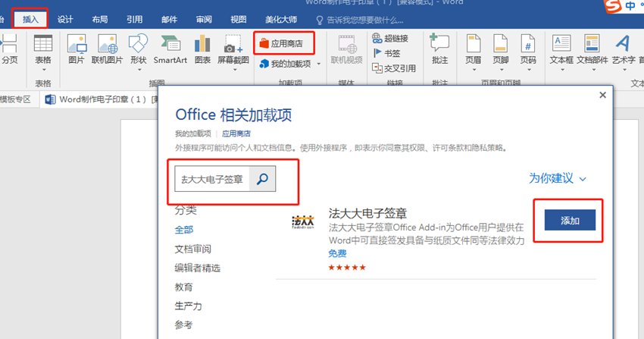Switch to the 插入 ribbon tab
The height and width of the screenshot is (339, 644).
point(30,19)
